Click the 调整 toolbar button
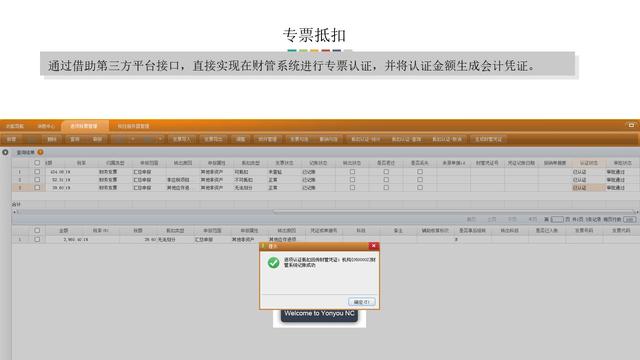640x360 pixels. 240,139
